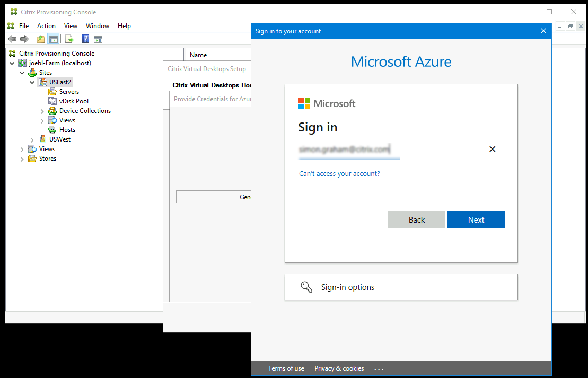Expand the Stores tree node
588x378 pixels.
click(x=21, y=158)
